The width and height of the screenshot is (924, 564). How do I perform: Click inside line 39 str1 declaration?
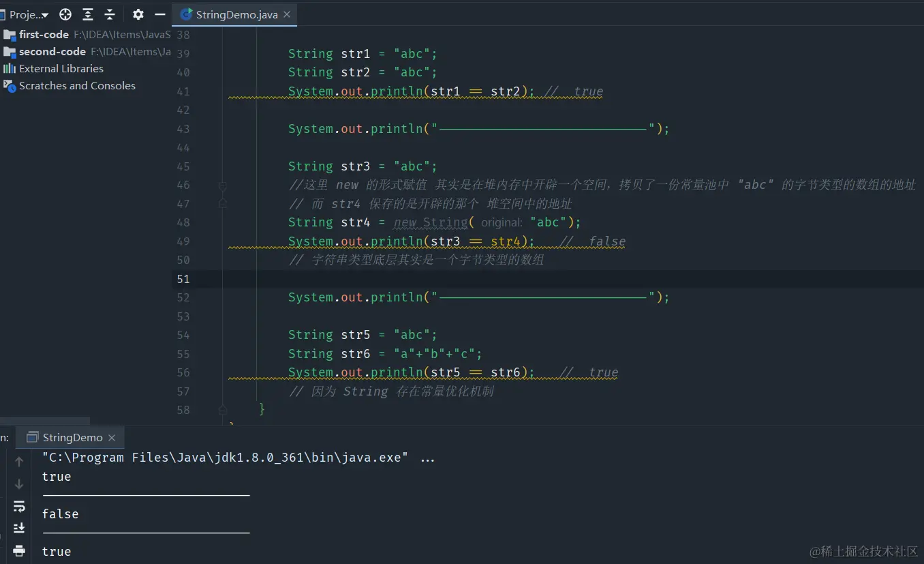(363, 54)
